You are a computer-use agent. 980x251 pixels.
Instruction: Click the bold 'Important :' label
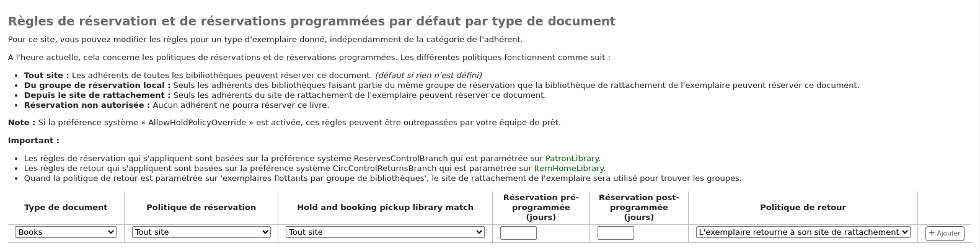(33, 141)
